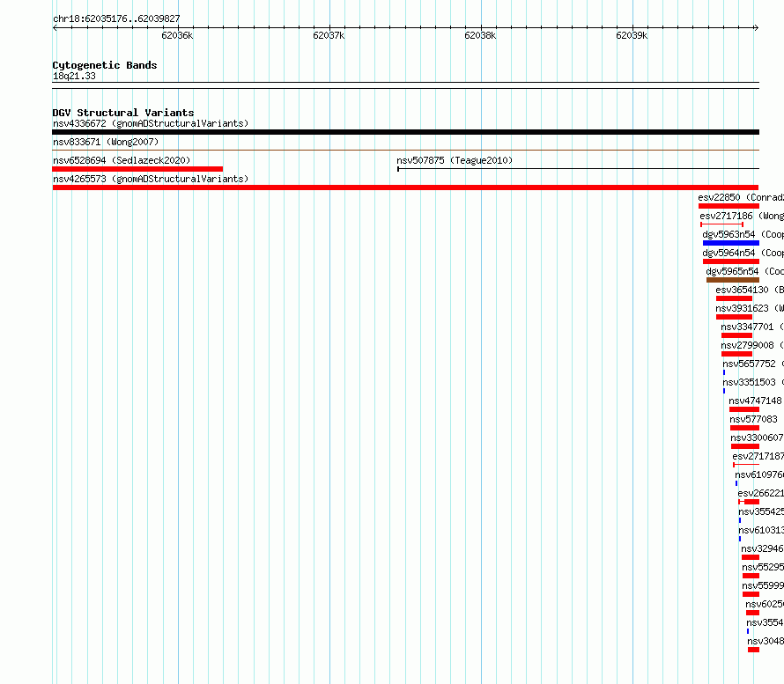Click the red bar under nsv3931623
The width and height of the screenshot is (784, 684).
pos(734,317)
